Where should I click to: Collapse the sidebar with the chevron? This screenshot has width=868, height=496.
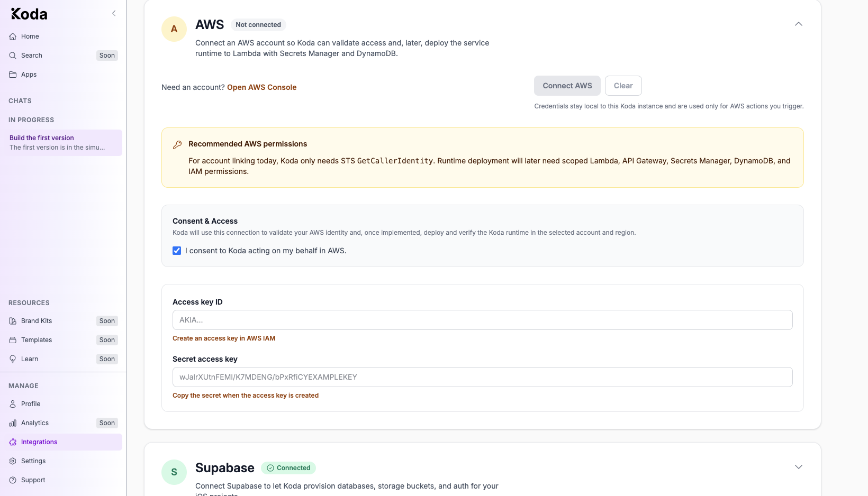click(x=114, y=13)
